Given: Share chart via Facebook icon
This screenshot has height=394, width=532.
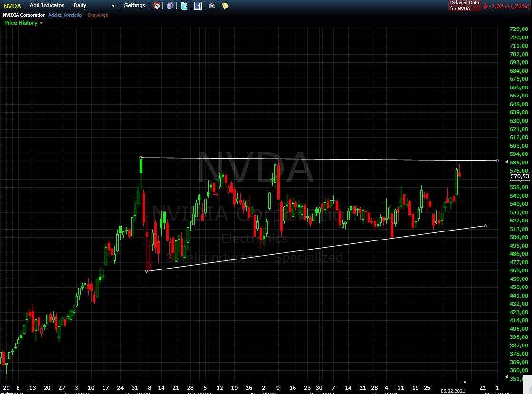Looking at the screenshot, I should point(198,5).
